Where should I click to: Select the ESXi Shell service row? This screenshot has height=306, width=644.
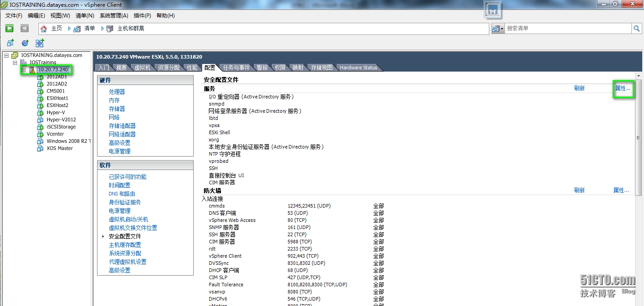pyautogui.click(x=220, y=132)
